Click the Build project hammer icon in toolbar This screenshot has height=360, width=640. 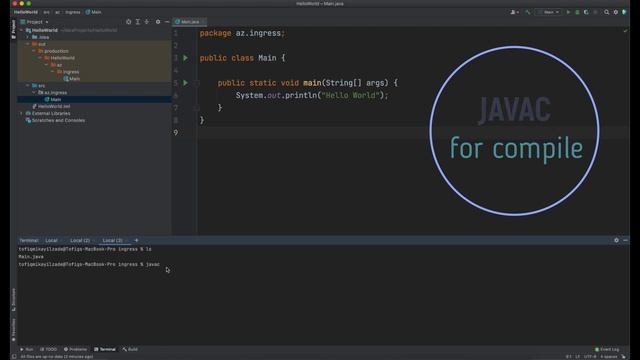pyautogui.click(x=528, y=12)
